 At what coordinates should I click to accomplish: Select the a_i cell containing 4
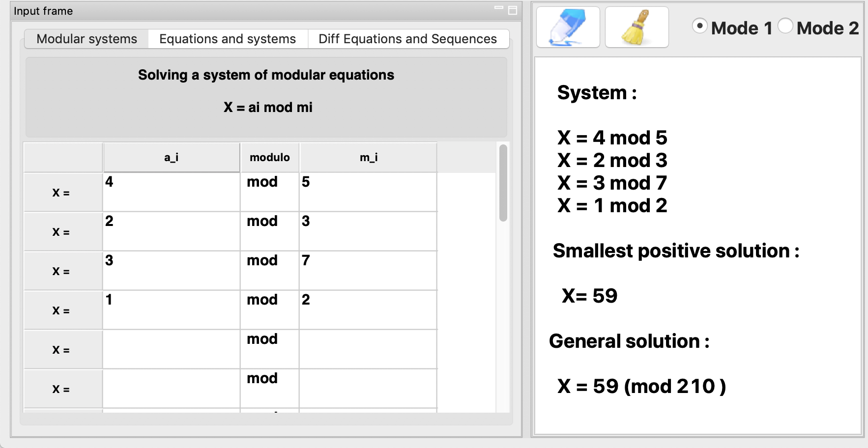(171, 192)
